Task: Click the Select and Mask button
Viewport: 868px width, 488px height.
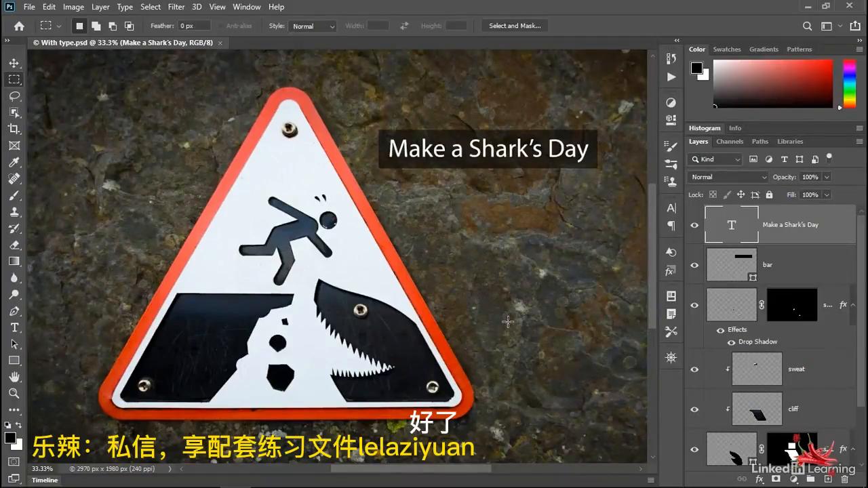Action: (x=515, y=25)
